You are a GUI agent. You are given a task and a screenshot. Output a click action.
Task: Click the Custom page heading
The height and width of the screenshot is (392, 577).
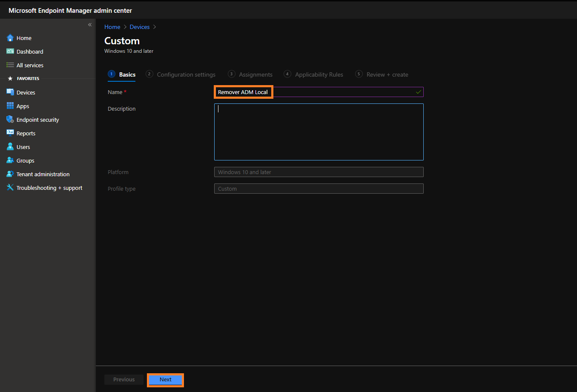coord(122,41)
